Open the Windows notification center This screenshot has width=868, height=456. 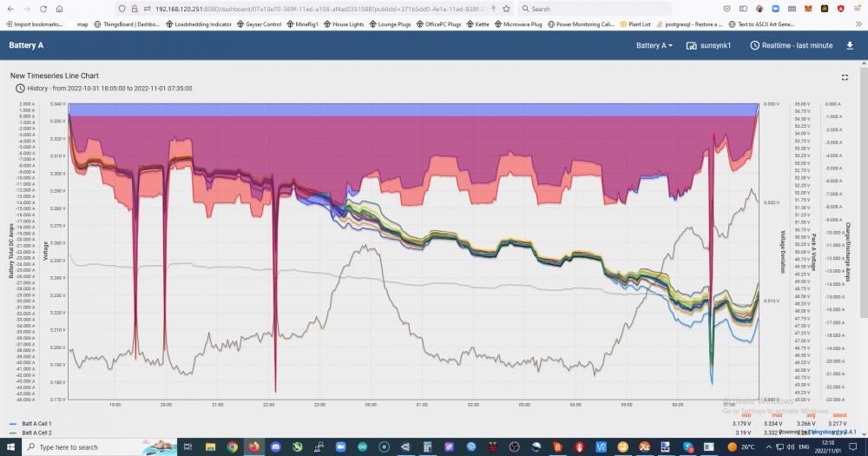point(853,447)
